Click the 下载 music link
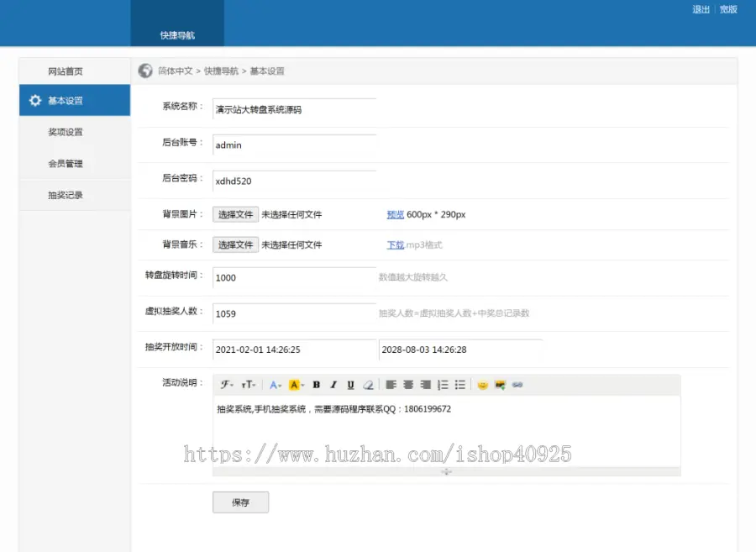 click(x=396, y=244)
